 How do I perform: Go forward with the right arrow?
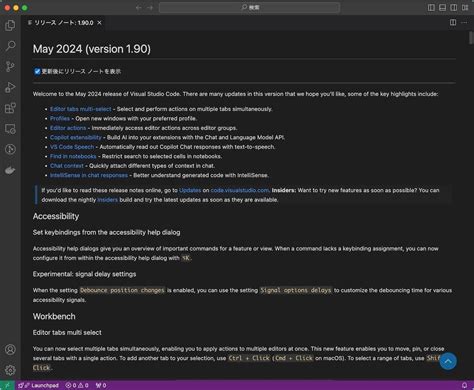(150, 7)
